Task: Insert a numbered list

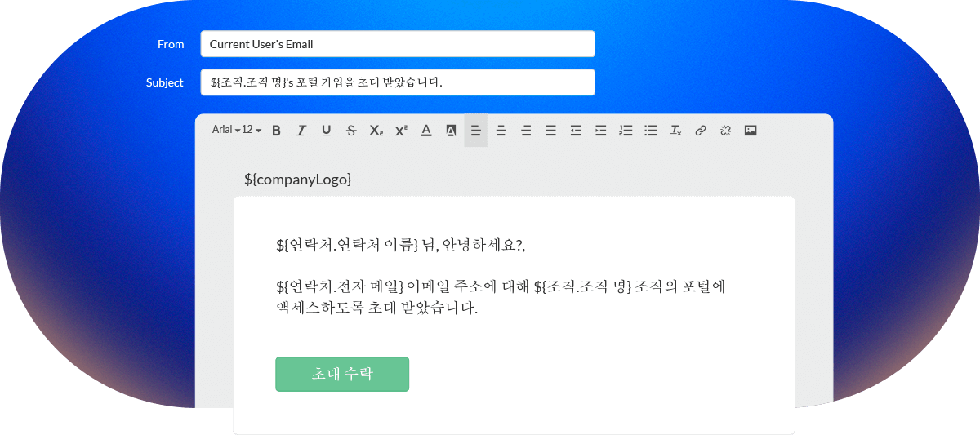Action: point(626,131)
